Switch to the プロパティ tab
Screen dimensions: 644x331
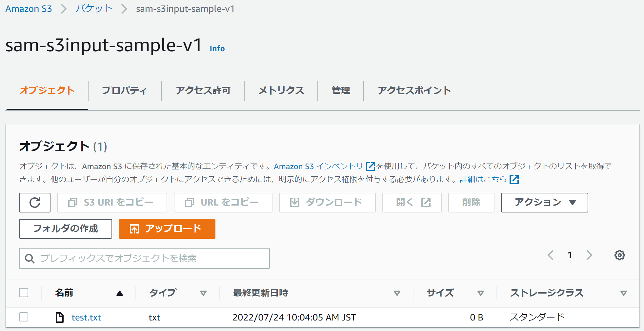124,91
